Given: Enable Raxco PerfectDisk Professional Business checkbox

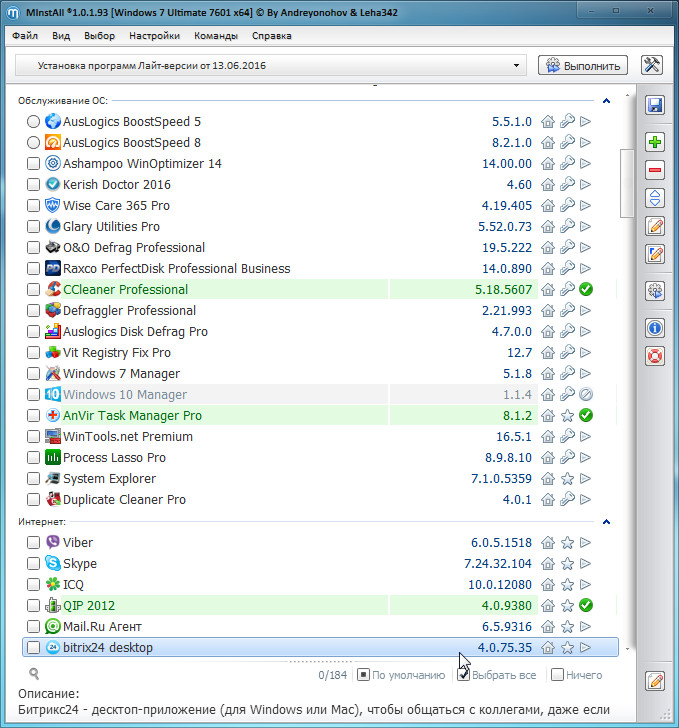Looking at the screenshot, I should (x=33, y=268).
